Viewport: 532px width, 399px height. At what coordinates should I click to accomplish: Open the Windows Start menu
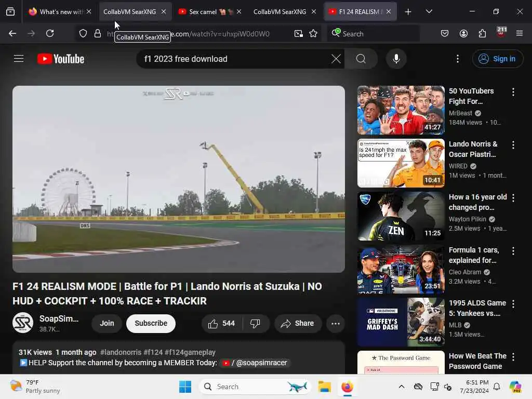pos(185,387)
